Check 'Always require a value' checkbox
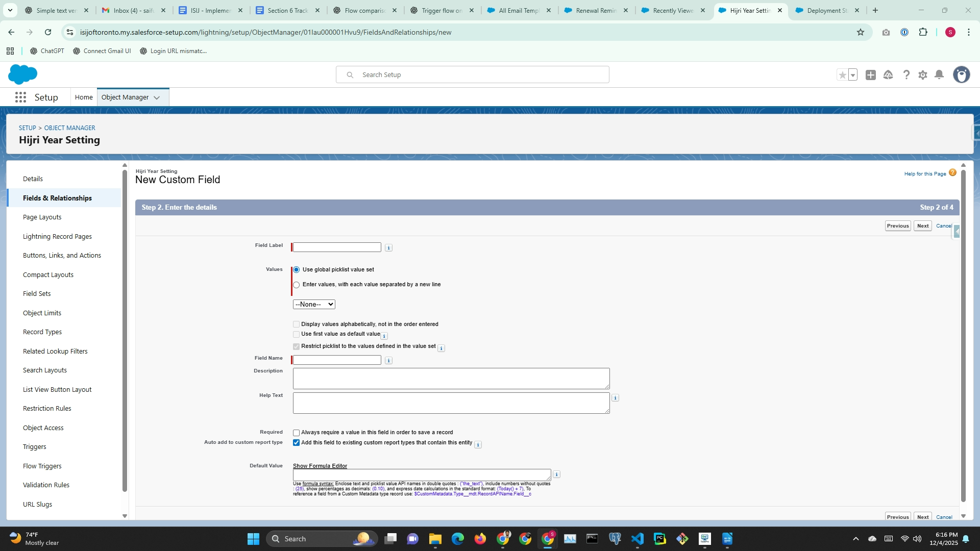Screen dimensions: 980x551 (x=297, y=433)
